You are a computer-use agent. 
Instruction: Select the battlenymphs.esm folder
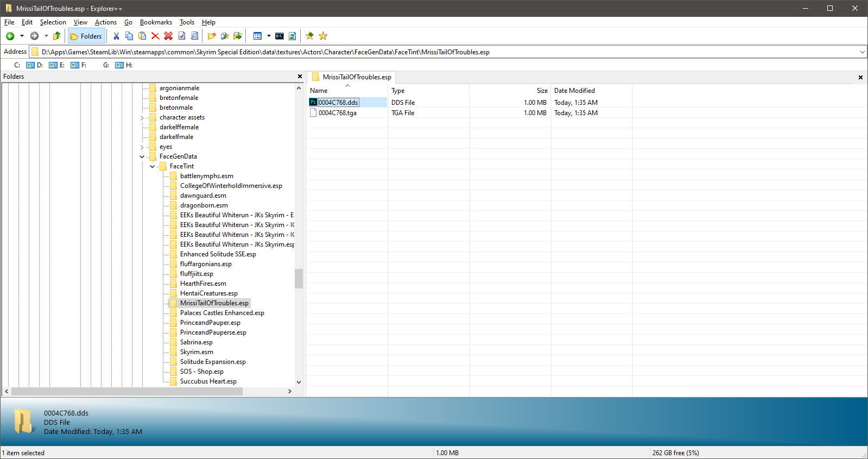click(207, 176)
